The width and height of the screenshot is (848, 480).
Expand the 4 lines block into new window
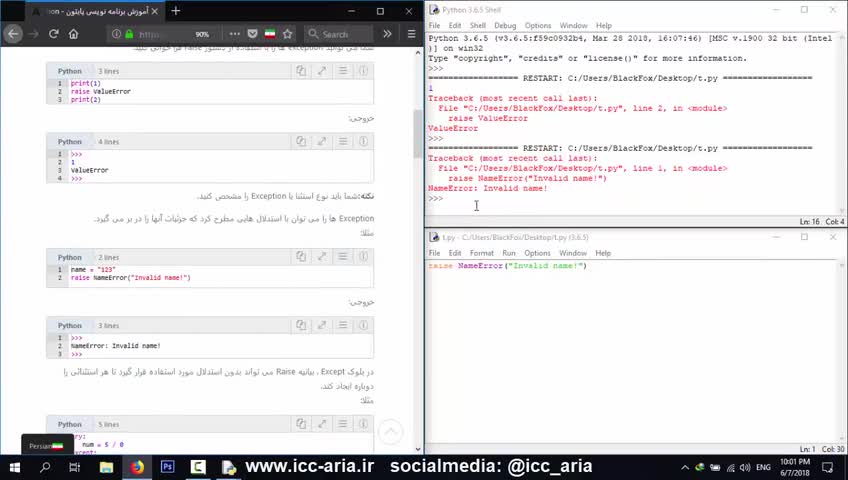[322, 142]
